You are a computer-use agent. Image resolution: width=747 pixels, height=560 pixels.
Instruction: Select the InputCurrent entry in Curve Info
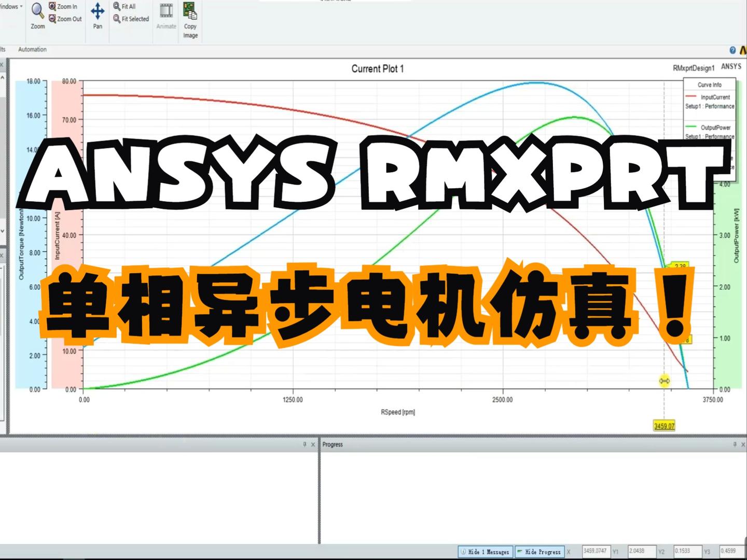pos(716,96)
